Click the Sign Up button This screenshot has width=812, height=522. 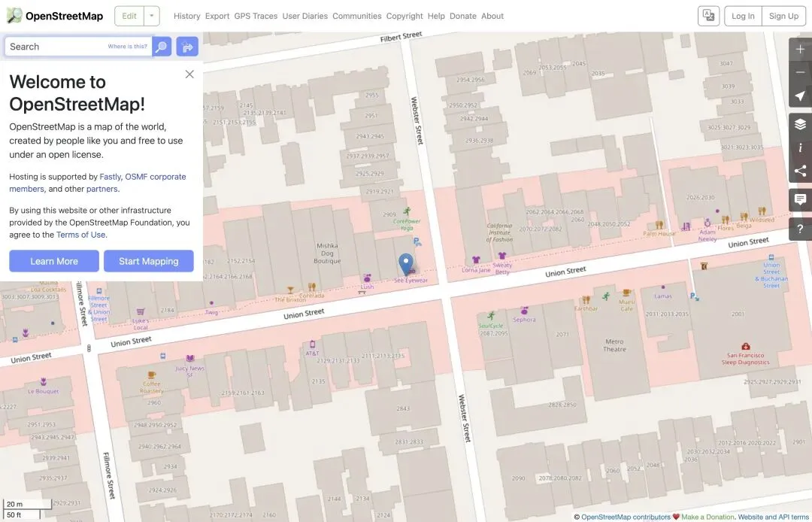[783, 16]
